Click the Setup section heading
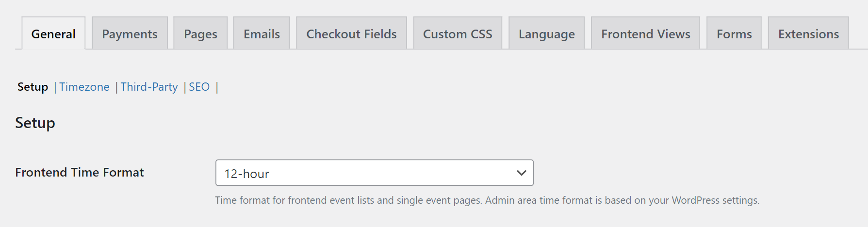 (35, 123)
